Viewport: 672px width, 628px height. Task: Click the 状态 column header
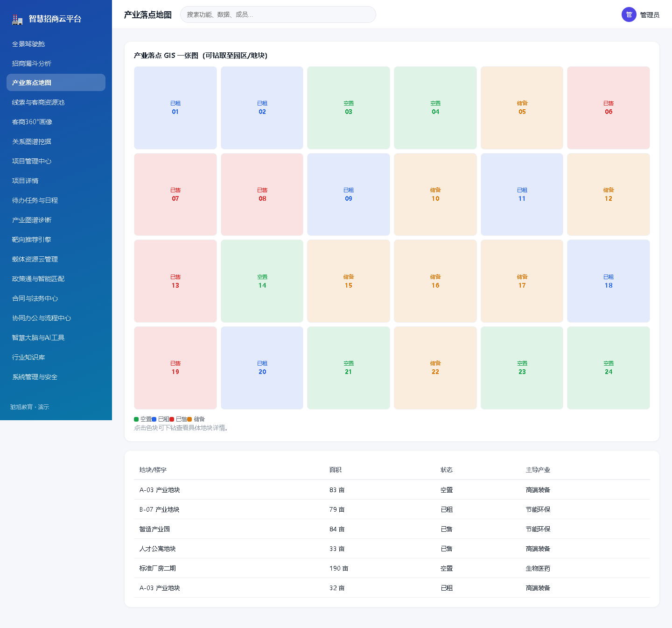[x=447, y=470]
